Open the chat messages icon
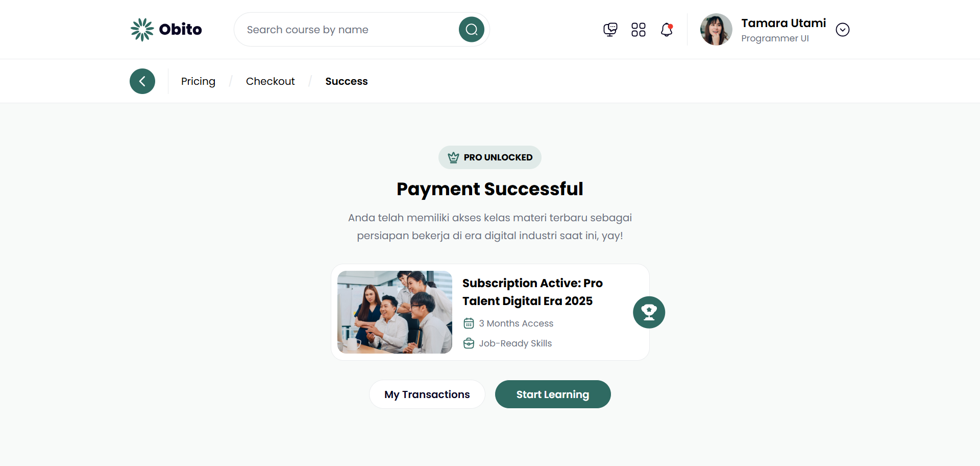The image size is (980, 466). (610, 30)
